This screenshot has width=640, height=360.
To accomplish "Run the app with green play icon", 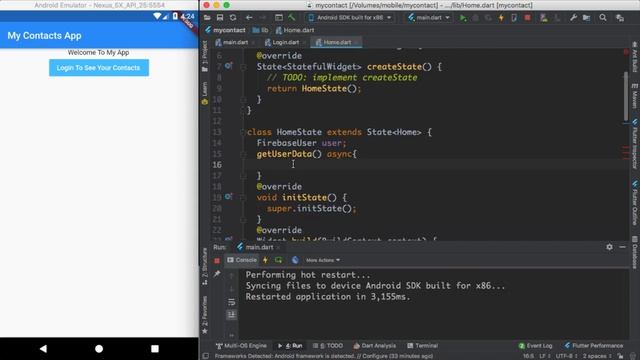I will 463,18.
